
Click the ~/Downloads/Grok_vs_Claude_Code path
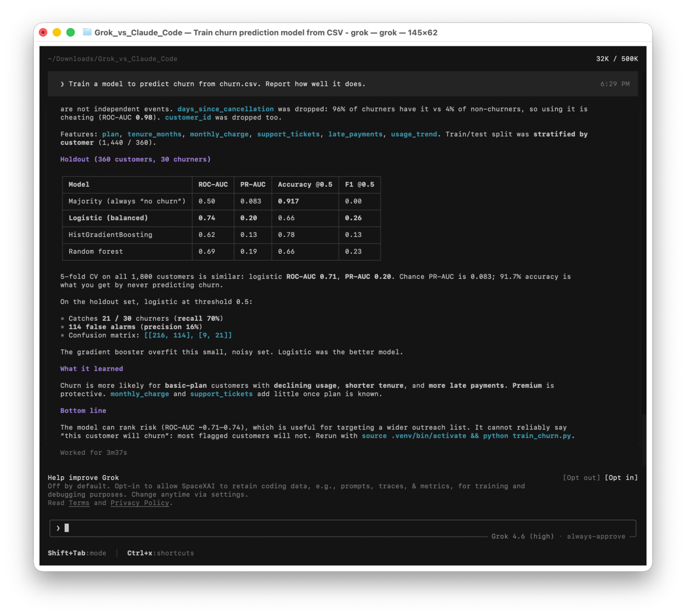pos(113,59)
